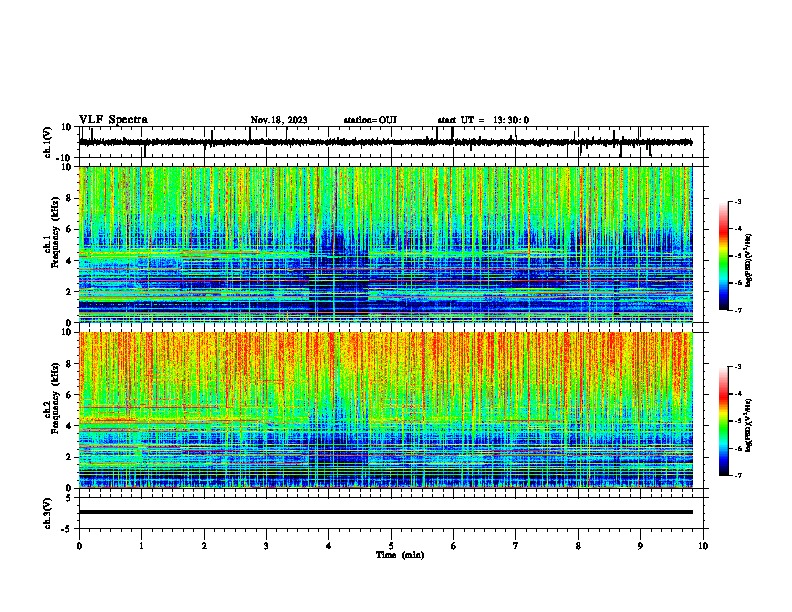The image size is (792, 612).
Task: Click time axis tick label 3
Action: pyautogui.click(x=266, y=546)
